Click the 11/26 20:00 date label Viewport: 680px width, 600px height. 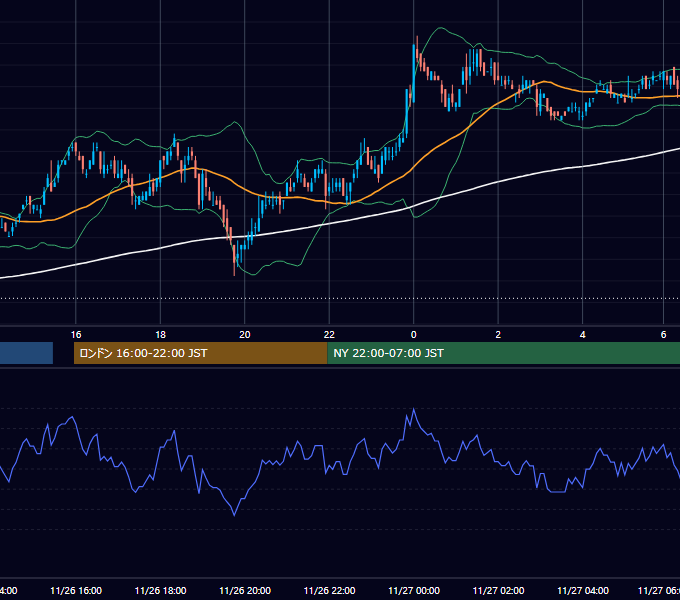pos(245,590)
